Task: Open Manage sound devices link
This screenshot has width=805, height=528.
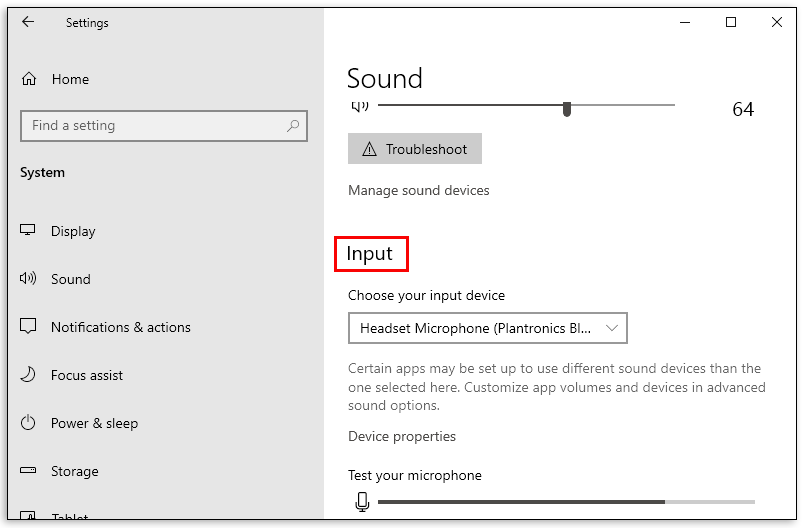Action: [x=419, y=190]
